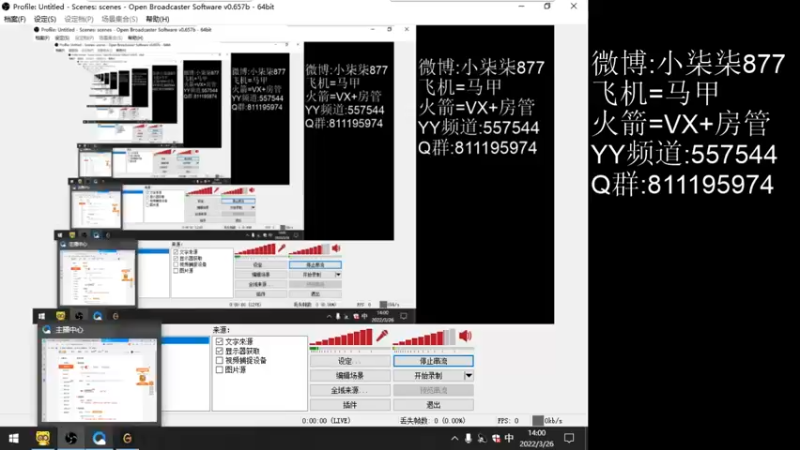Click the 插件 plugins button
The width and height of the screenshot is (800, 450).
[x=350, y=405]
